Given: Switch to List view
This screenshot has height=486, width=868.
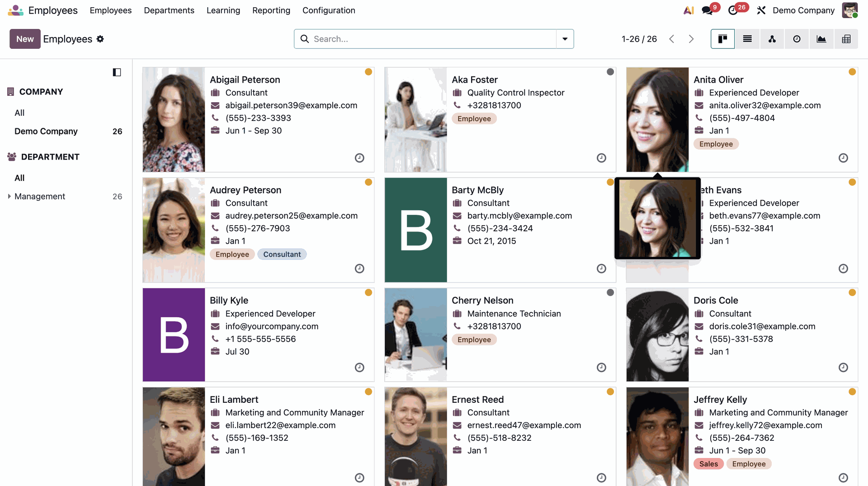Looking at the screenshot, I should (x=747, y=39).
